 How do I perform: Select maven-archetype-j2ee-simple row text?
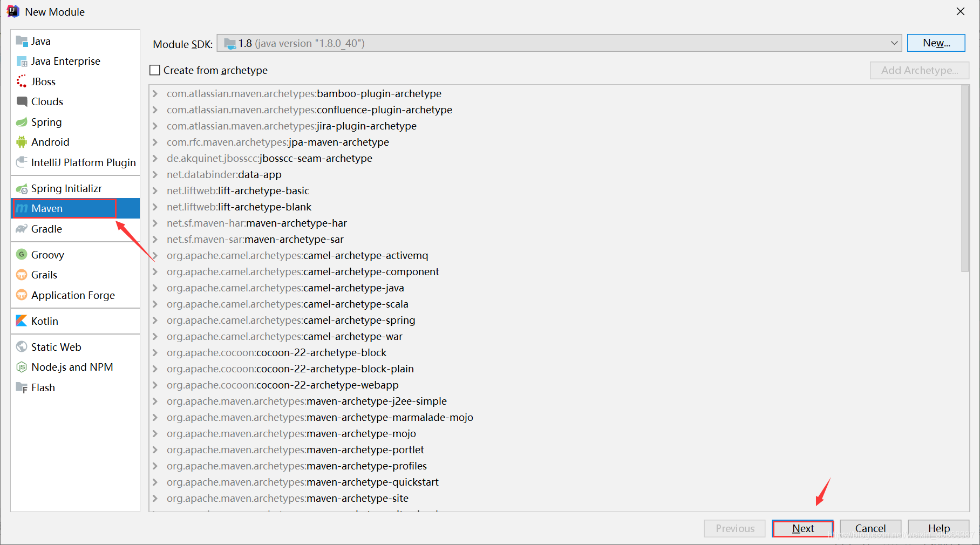tap(307, 401)
